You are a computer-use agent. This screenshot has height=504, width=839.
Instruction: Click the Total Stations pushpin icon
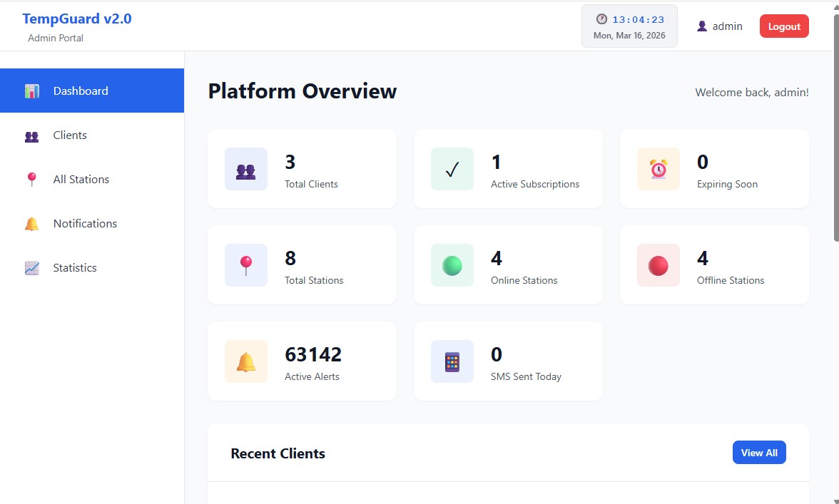point(246,265)
